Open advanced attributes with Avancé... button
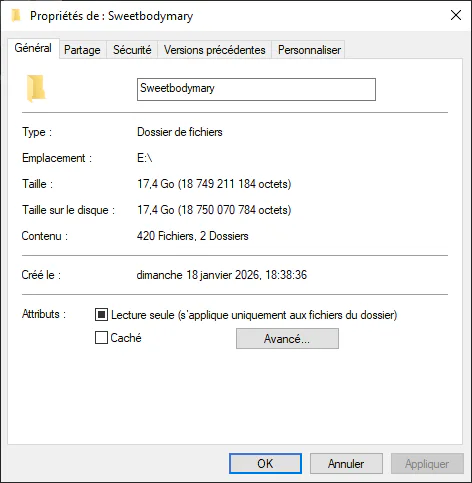The image size is (472, 483). click(287, 339)
